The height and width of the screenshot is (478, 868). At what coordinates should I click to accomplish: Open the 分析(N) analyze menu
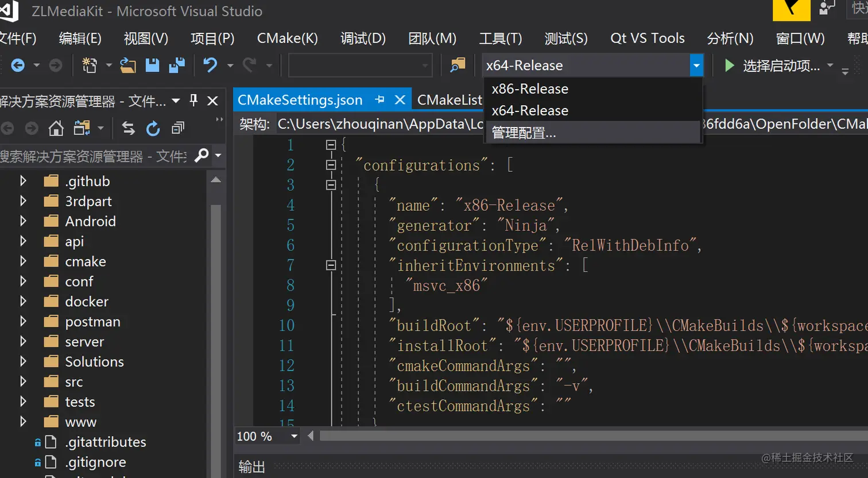tap(730, 38)
